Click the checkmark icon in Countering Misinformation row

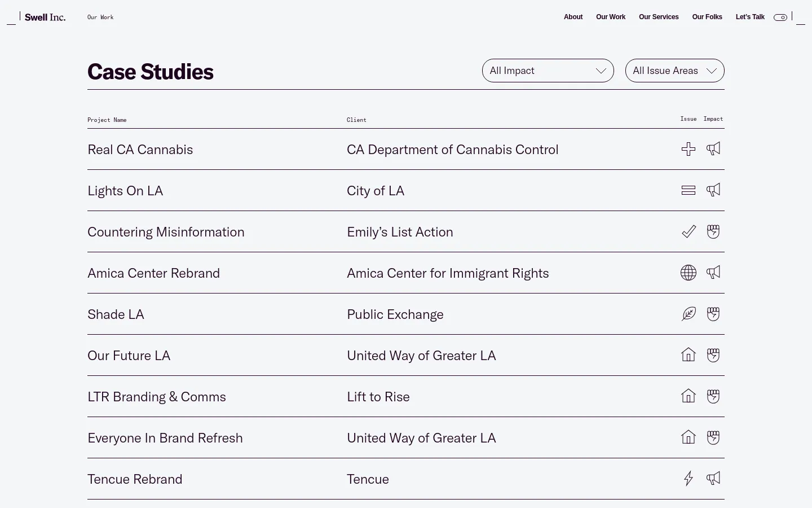[689, 231]
